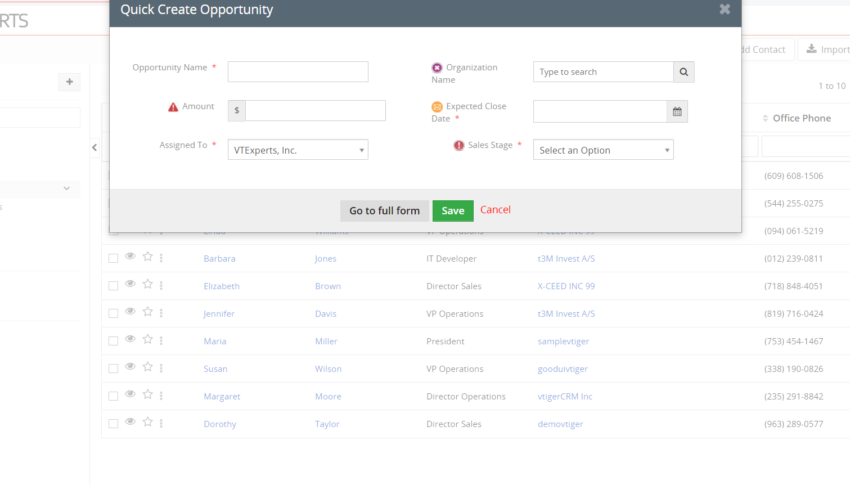This screenshot has width=850, height=485.
Task: Toggle eye watch icon for Barbara Jones
Action: tap(130, 257)
